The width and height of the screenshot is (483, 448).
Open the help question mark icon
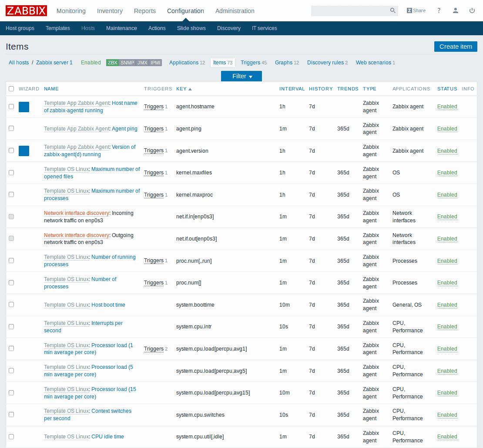pos(439,11)
